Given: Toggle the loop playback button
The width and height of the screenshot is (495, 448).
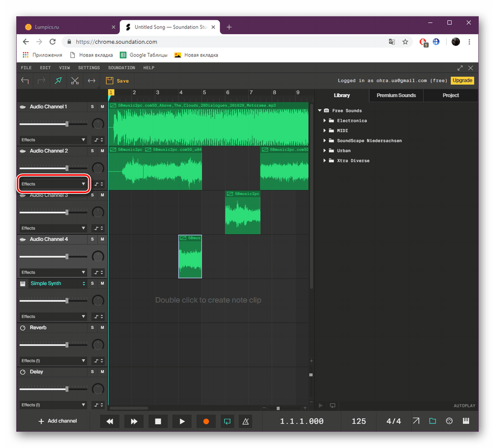Looking at the screenshot, I should pos(227,421).
